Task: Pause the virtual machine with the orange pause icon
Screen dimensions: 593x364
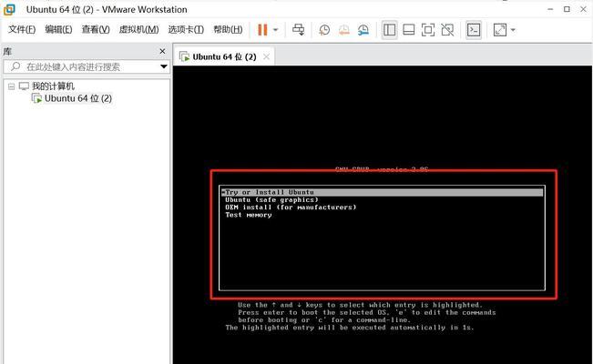Action: [x=262, y=30]
